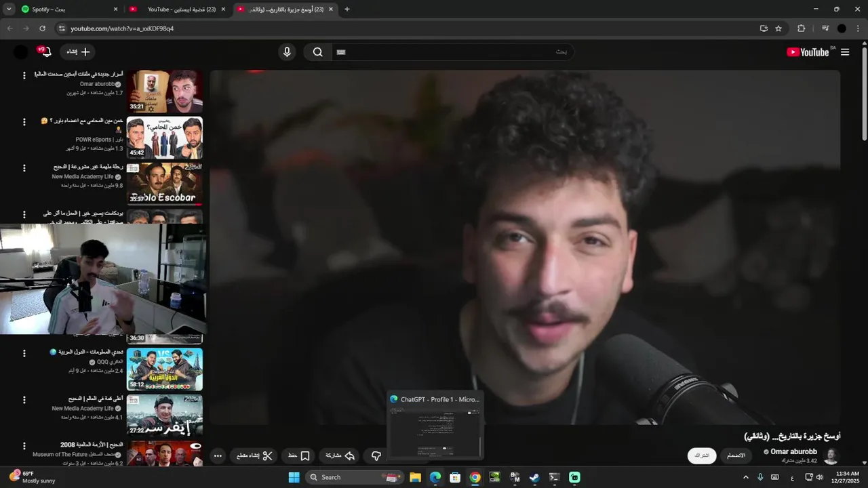Click the Save (حفظ) bookmark button
This screenshot has width=868, height=488.
[299, 456]
